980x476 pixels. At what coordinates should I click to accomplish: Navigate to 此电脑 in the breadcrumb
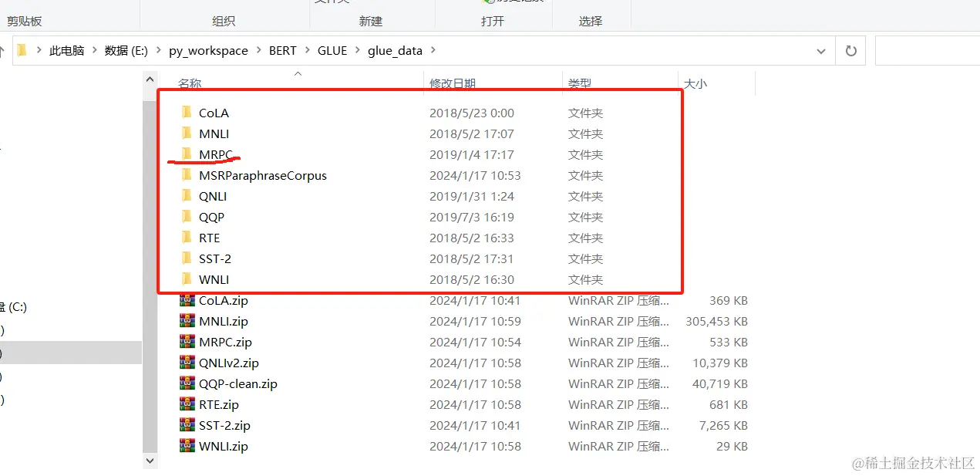[67, 50]
